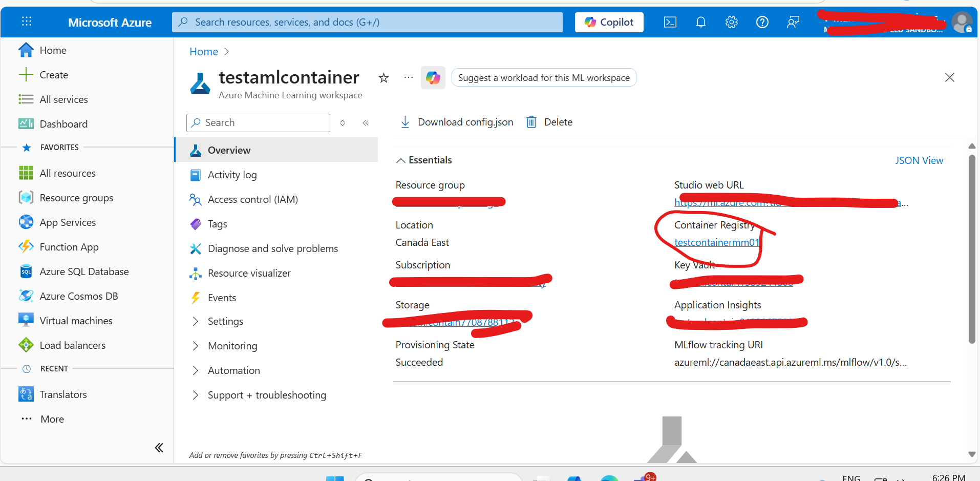Click the Load balancers diamond icon
Viewport: 980px width, 481px height.
point(26,345)
